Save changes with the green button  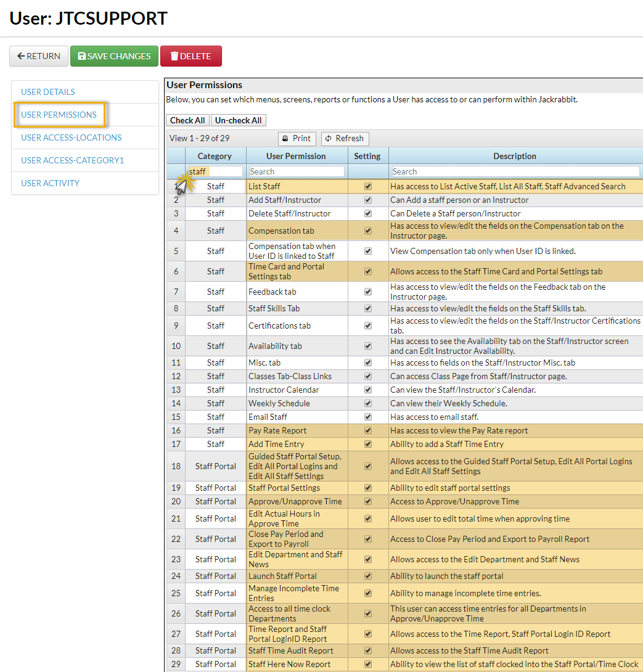pos(114,56)
